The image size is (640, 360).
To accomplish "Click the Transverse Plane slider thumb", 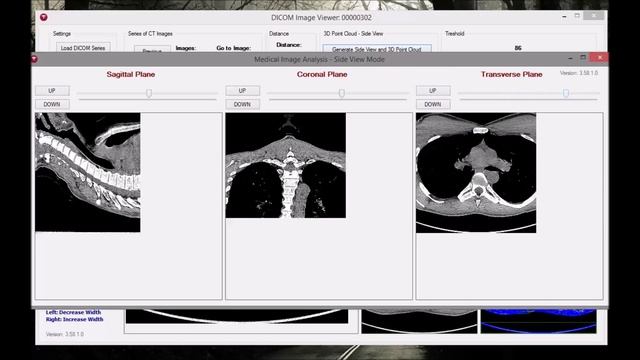I will tap(566, 93).
